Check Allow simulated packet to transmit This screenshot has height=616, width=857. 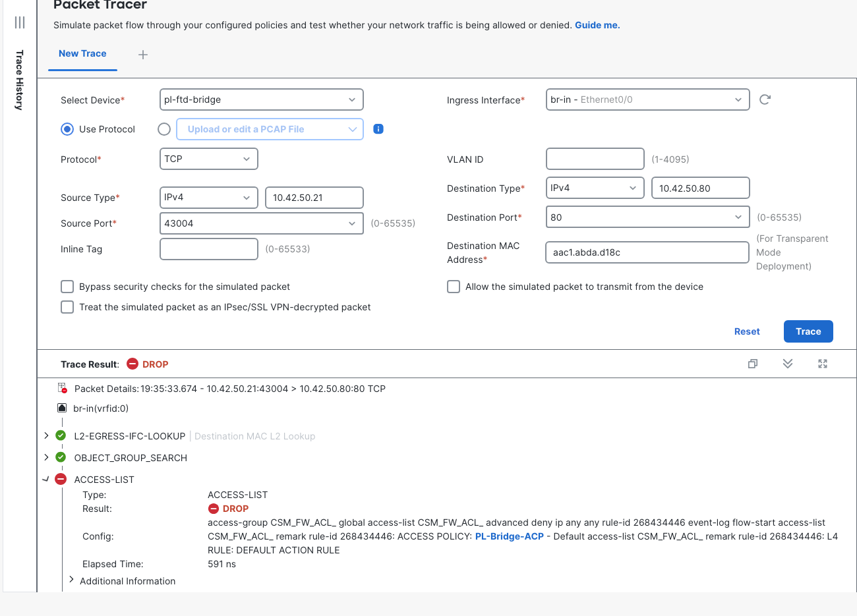(x=454, y=287)
